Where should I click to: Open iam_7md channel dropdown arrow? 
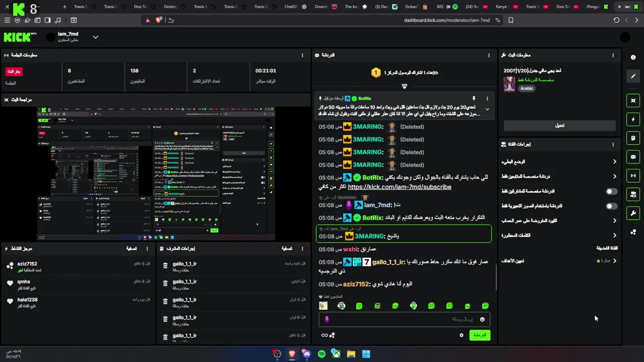95,37
